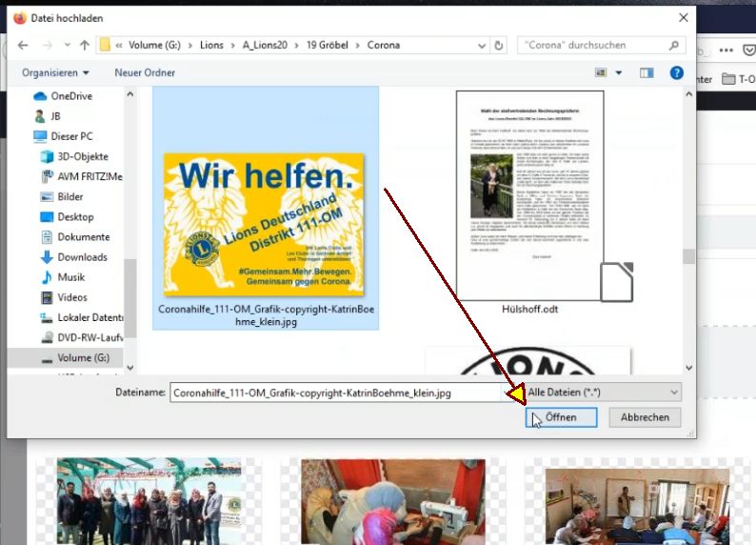Click the sewing machine photo in browser page
Screen dimensions: 756x545
click(393, 502)
